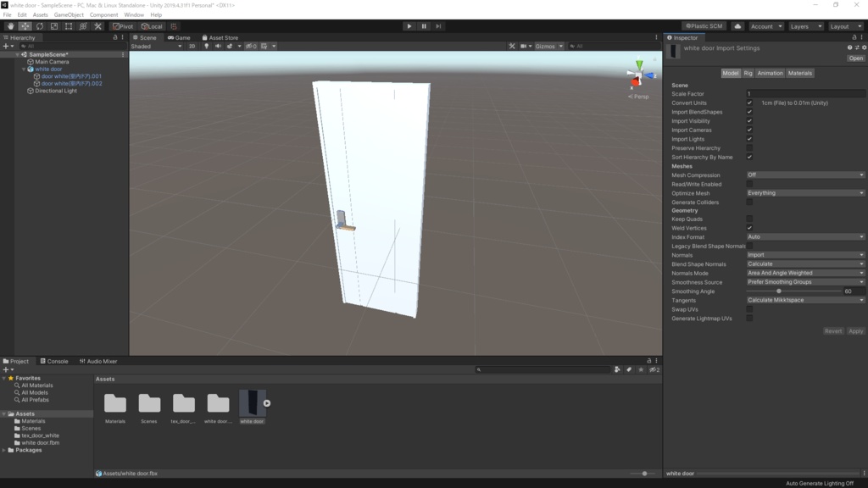Click the Apply button
This screenshot has height=488, width=868.
coord(856,331)
